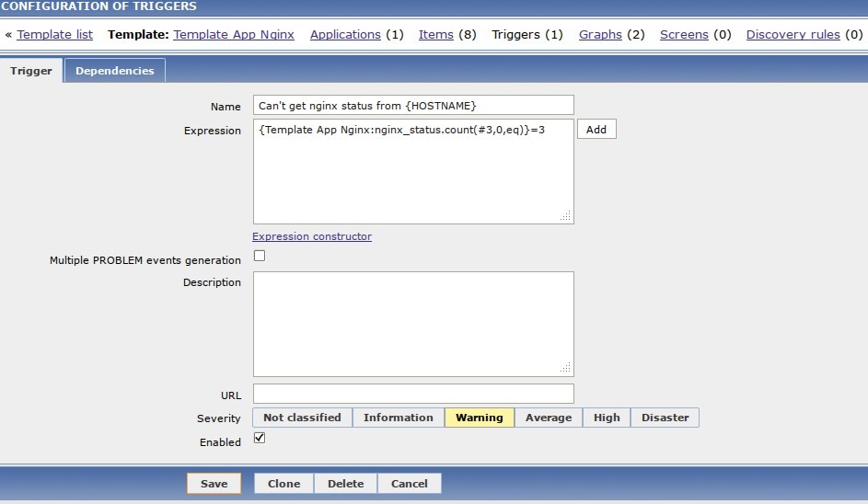The width and height of the screenshot is (868, 504).
Task: Select the Trigger tab
Action: click(31, 71)
